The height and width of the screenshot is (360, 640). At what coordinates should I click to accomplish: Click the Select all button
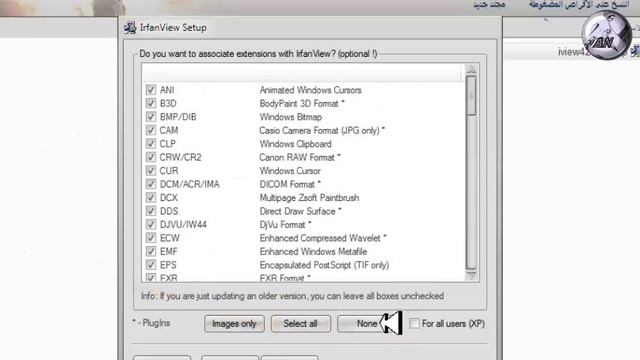click(x=300, y=324)
